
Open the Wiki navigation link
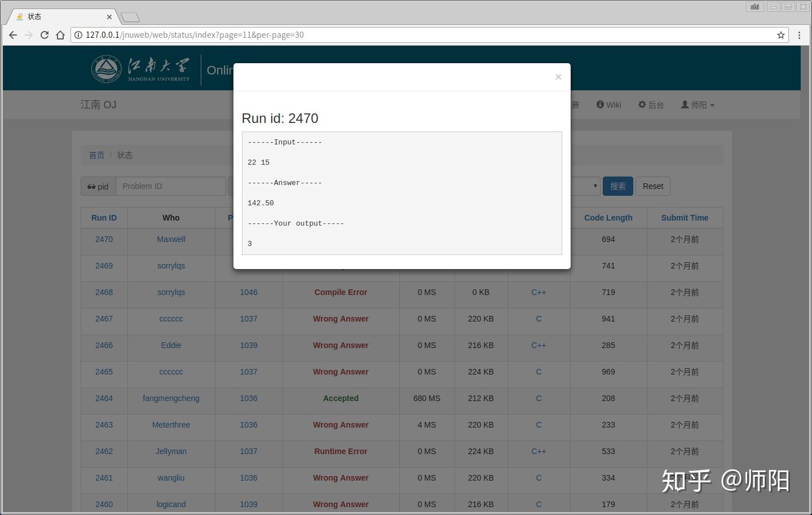(609, 105)
